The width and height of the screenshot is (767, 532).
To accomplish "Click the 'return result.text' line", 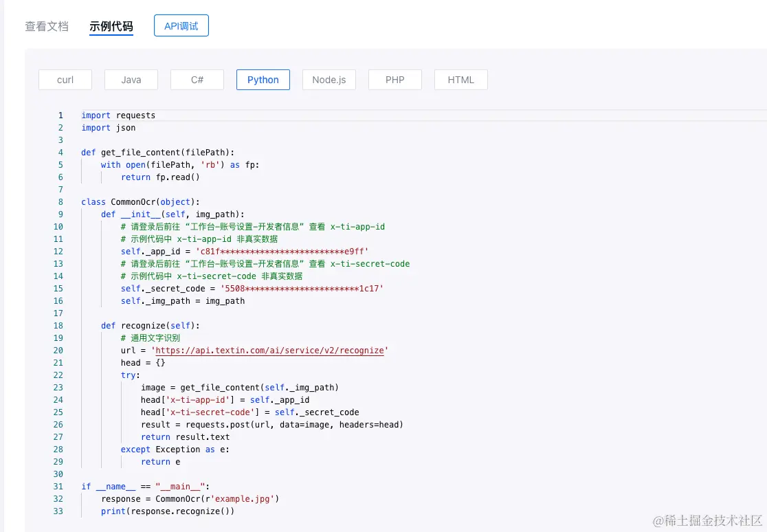I will 186,437.
